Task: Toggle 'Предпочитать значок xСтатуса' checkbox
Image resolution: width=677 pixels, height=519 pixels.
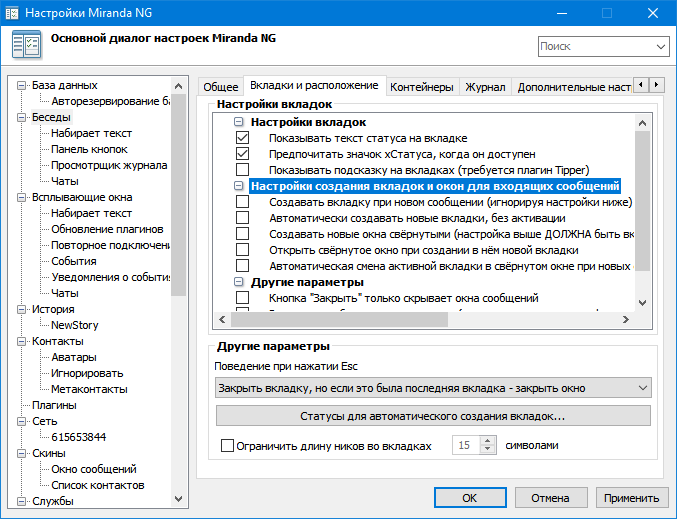Action: pyautogui.click(x=242, y=154)
